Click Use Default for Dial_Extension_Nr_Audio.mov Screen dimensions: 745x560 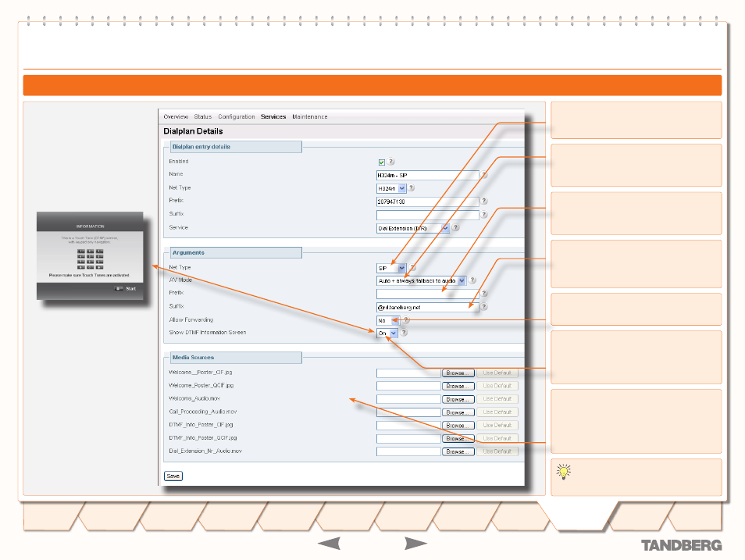[x=497, y=451]
